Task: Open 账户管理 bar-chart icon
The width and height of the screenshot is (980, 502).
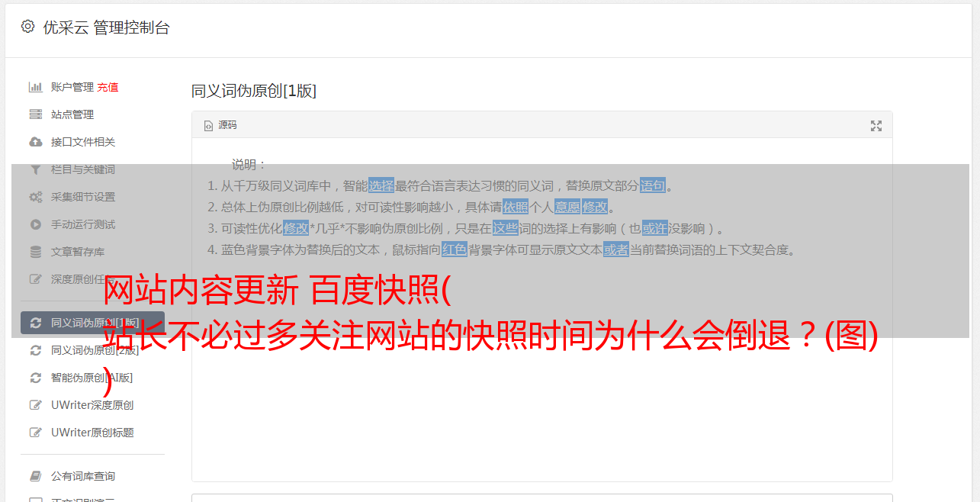Action: [35, 87]
